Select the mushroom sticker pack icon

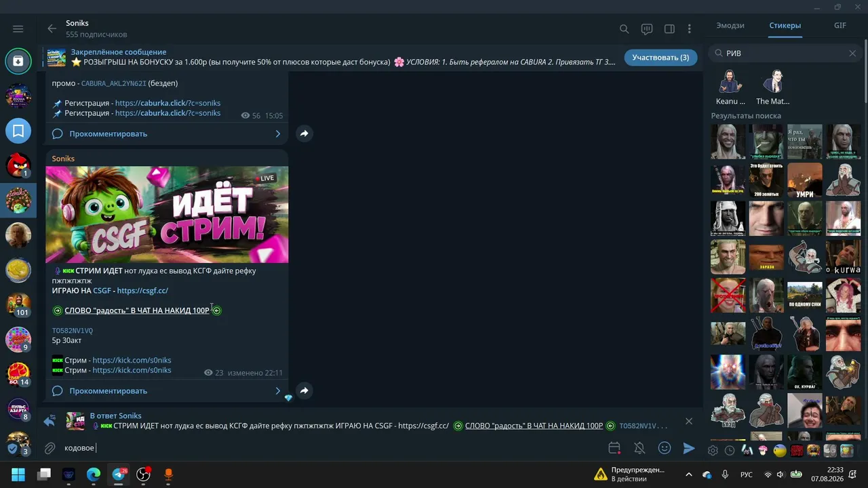point(763,450)
